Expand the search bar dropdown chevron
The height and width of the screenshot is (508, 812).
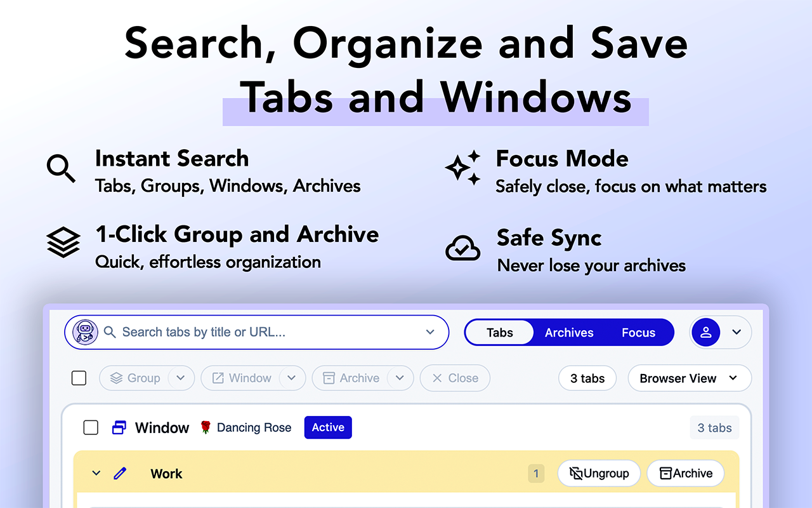[x=431, y=332]
